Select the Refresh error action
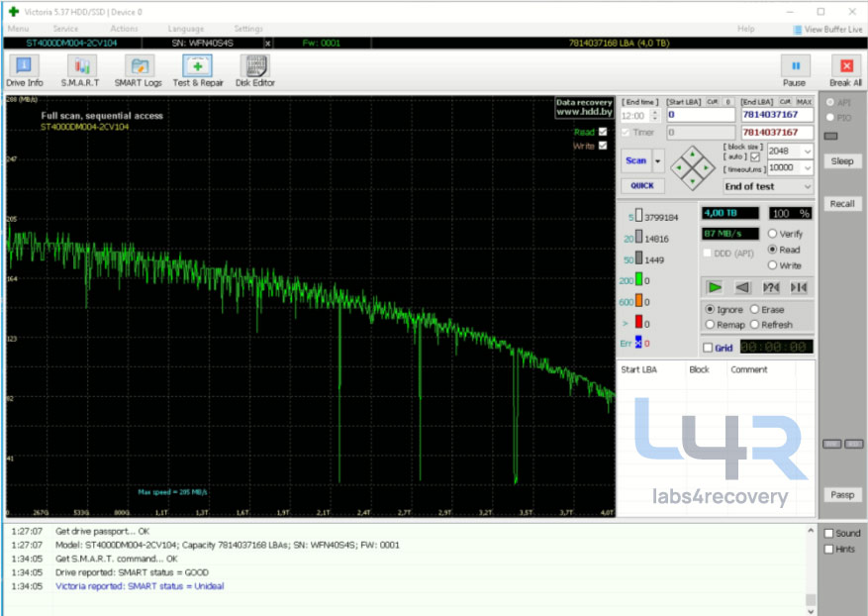 click(754, 325)
